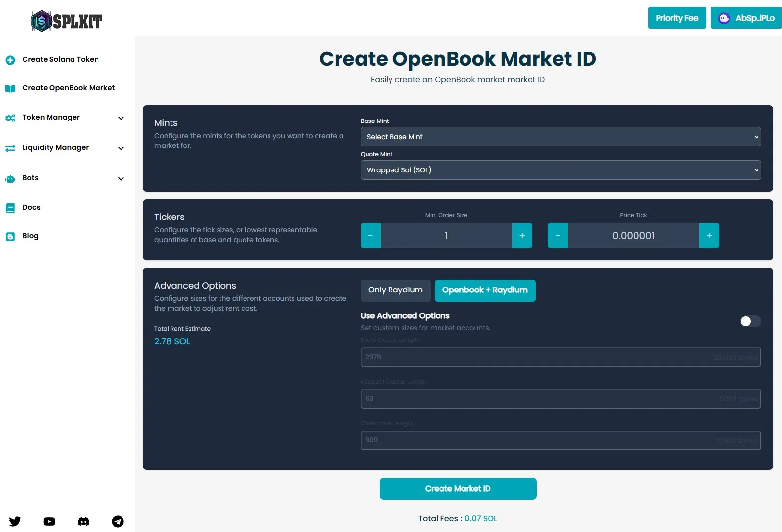This screenshot has height=532, width=782.
Task: Click the Orderbook Length field
Action: [561, 440]
